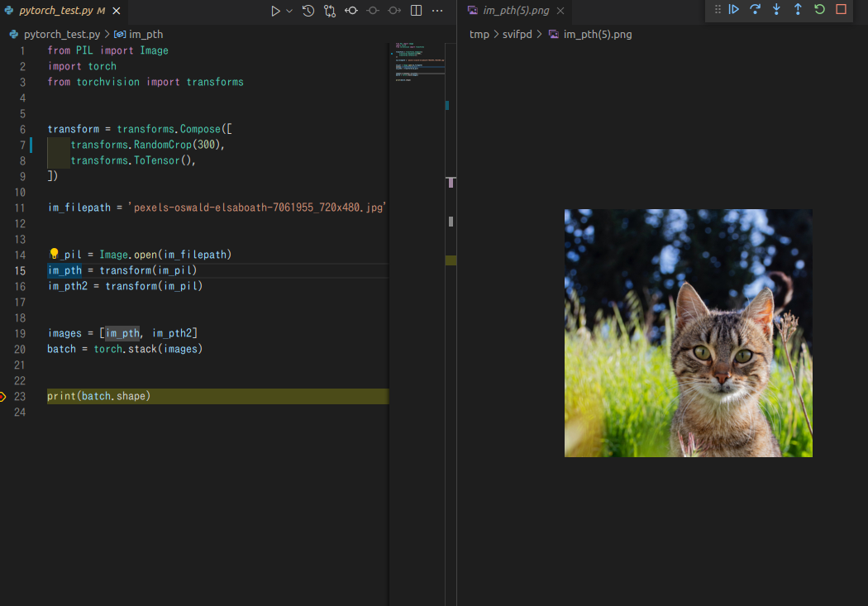Image resolution: width=868 pixels, height=606 pixels.
Task: Click transforms.Compose on line 6
Action: tap(169, 129)
